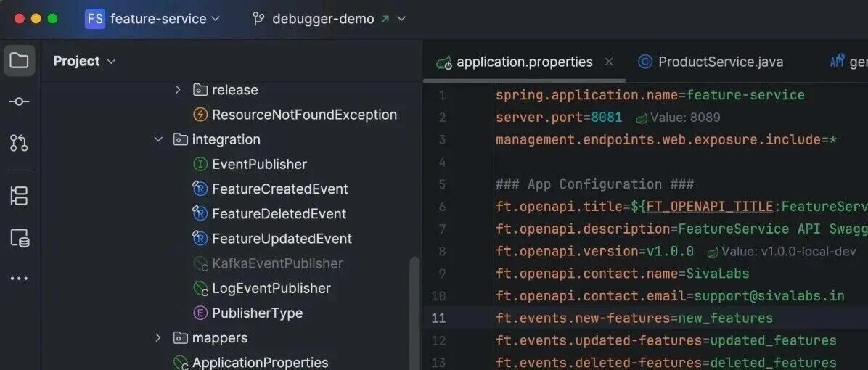Viewport: 868px width, 370px height.
Task: Open the Structure tool window icon
Action: 20,196
